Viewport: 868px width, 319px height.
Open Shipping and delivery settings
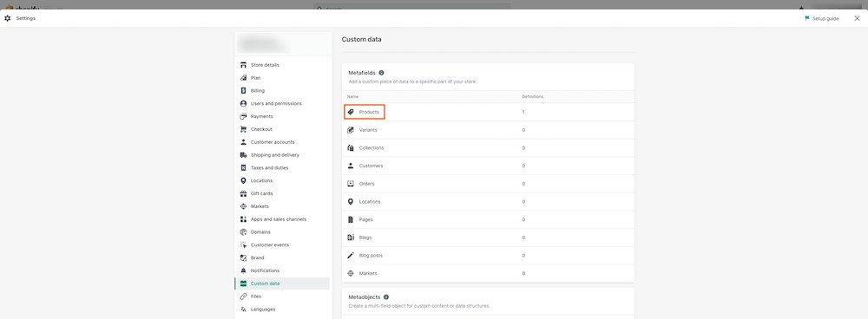[x=282, y=155]
